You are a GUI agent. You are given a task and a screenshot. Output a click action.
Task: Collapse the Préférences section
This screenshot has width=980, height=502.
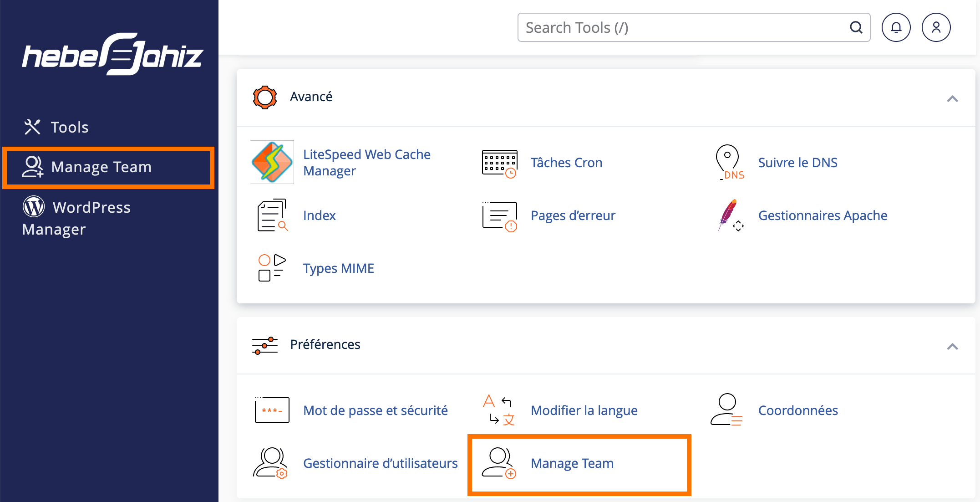click(x=952, y=347)
